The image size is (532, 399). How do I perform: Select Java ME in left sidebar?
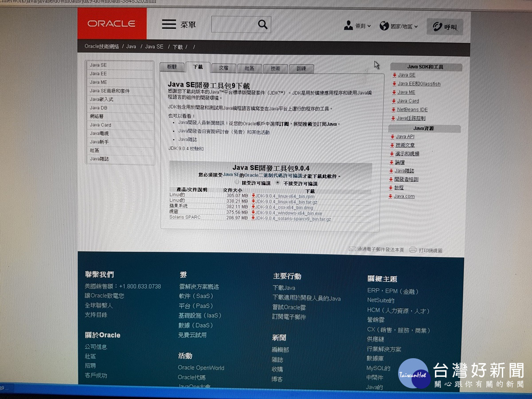(98, 82)
